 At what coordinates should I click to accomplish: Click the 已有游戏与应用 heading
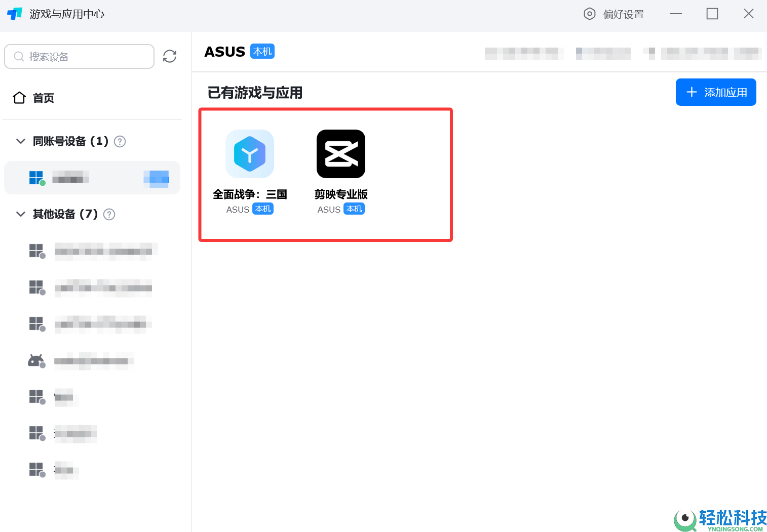(255, 93)
